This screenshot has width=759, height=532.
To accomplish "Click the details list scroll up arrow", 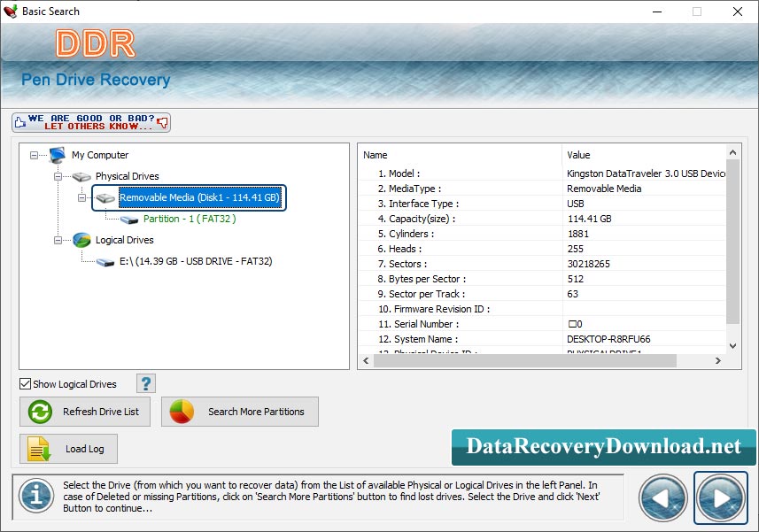I will (x=732, y=152).
